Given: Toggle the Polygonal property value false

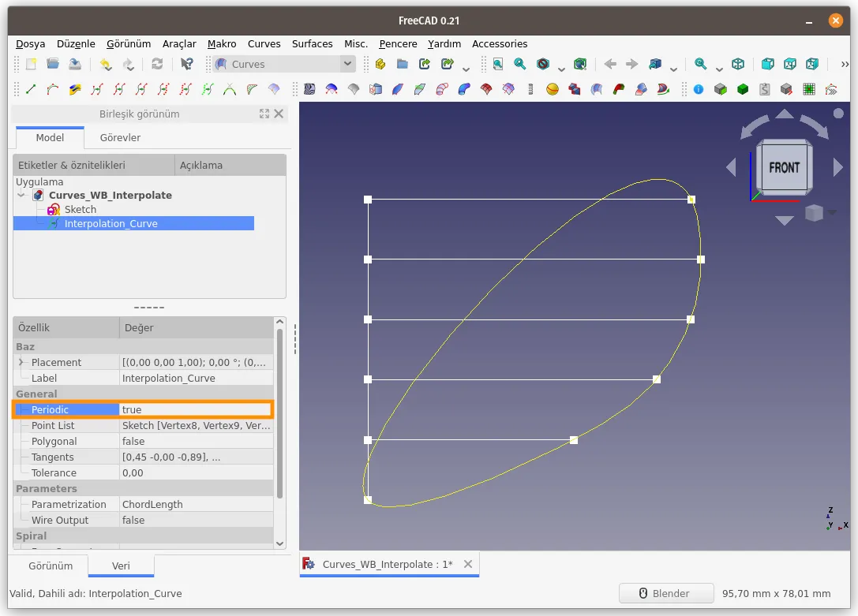Looking at the screenshot, I should coord(196,441).
